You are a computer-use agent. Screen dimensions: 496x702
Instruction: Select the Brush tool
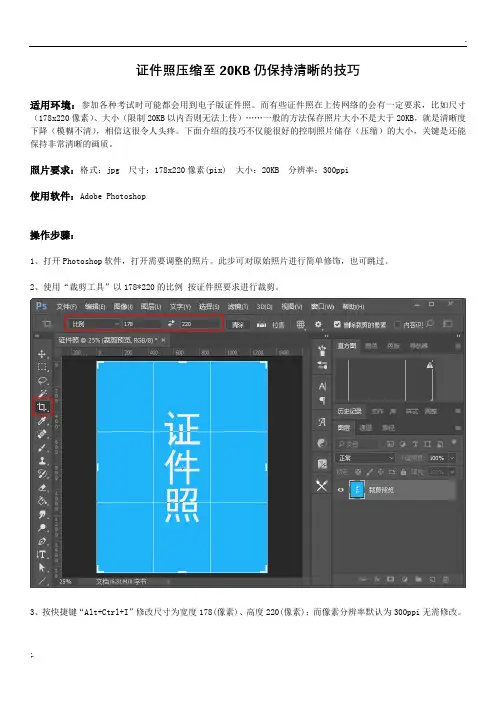point(42,447)
